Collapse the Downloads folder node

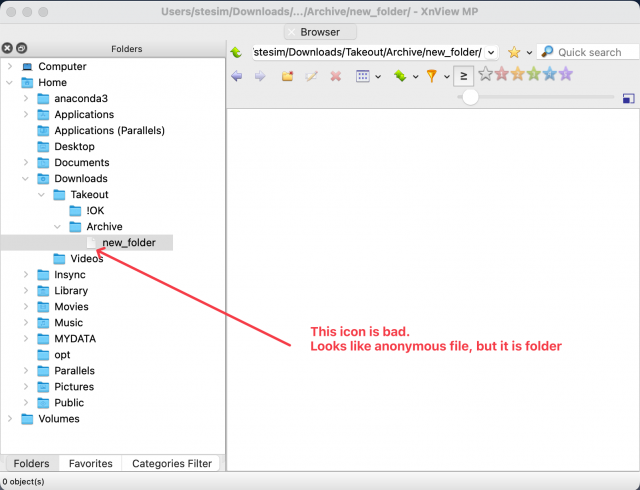click(x=26, y=179)
